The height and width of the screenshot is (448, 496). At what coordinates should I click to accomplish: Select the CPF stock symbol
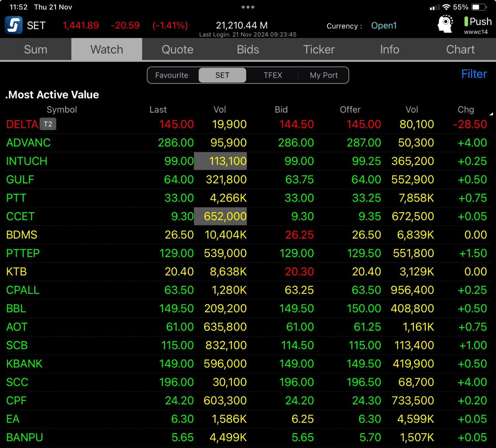pyautogui.click(x=16, y=401)
